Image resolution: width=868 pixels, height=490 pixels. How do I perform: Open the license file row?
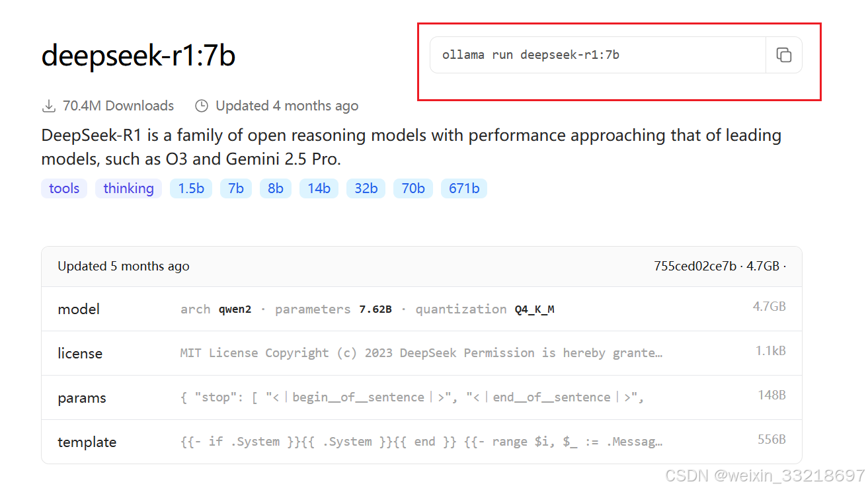[x=422, y=353]
